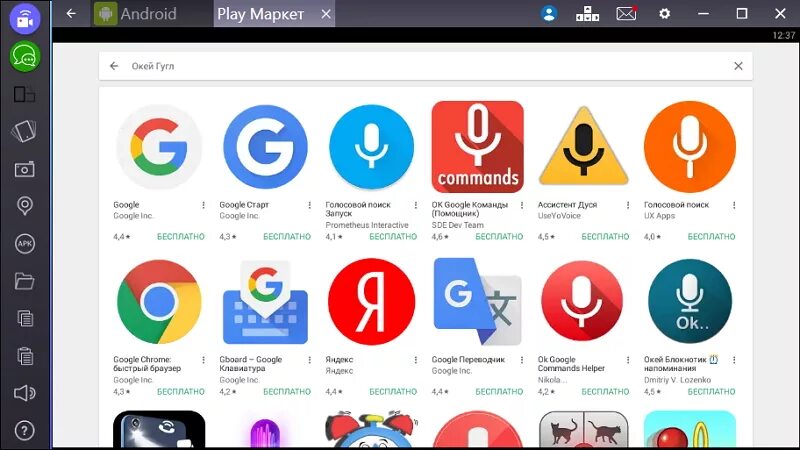Open overflow menu for Ok Google Commands Helper
Screen dimensions: 800x450
tap(628, 360)
